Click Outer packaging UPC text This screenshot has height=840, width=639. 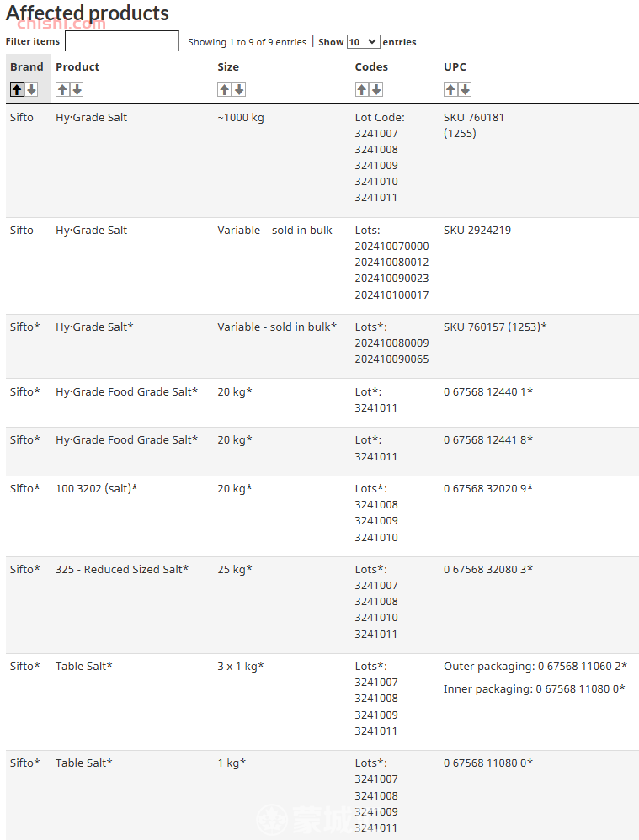coord(535,667)
